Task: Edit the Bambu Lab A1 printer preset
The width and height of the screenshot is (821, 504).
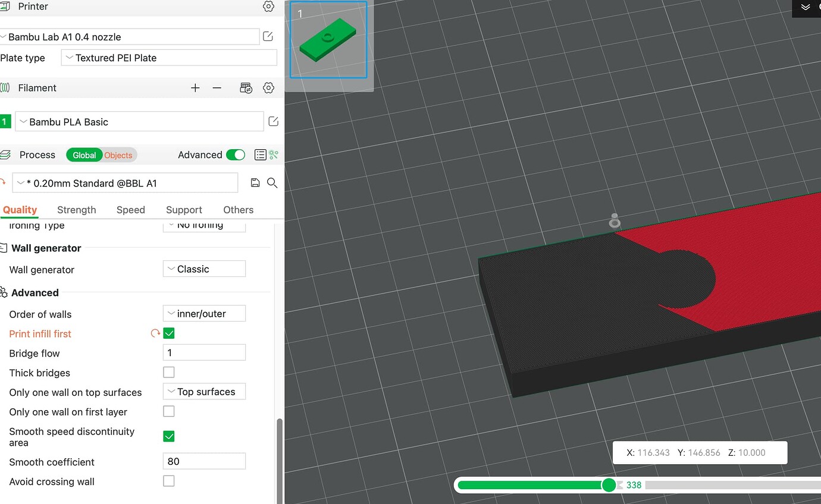Action: [268, 37]
